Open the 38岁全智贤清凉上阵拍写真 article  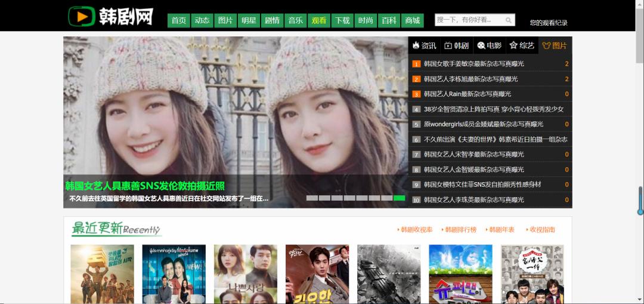(x=494, y=109)
